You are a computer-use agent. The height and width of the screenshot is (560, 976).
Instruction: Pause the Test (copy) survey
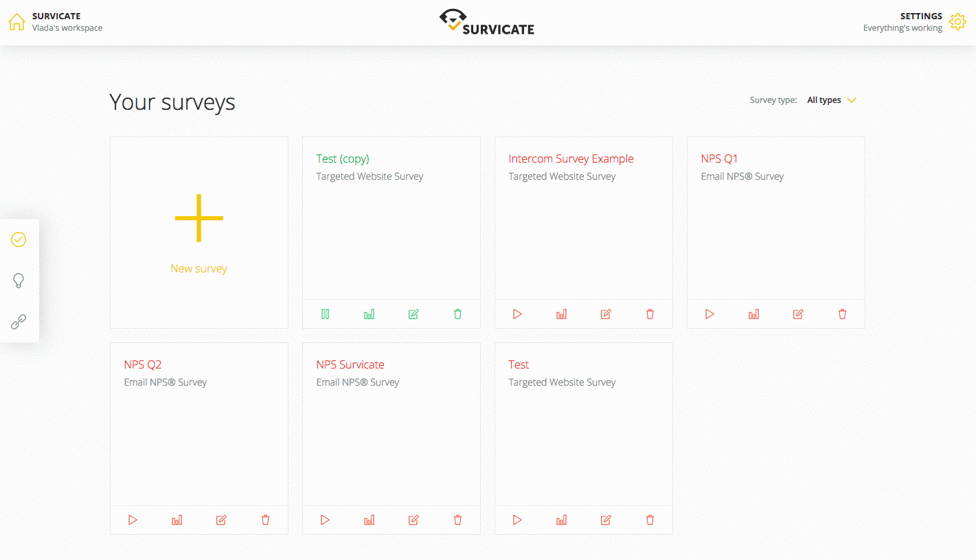coord(326,314)
